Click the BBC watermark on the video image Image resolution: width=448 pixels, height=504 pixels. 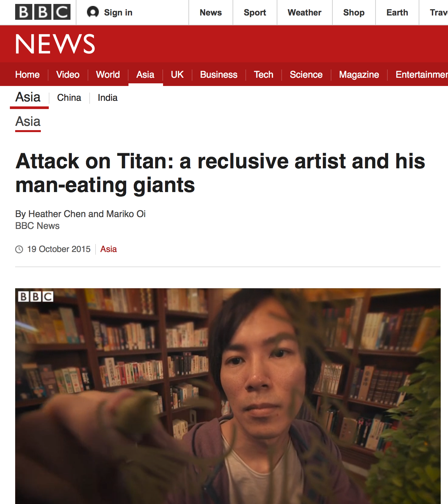[36, 296]
